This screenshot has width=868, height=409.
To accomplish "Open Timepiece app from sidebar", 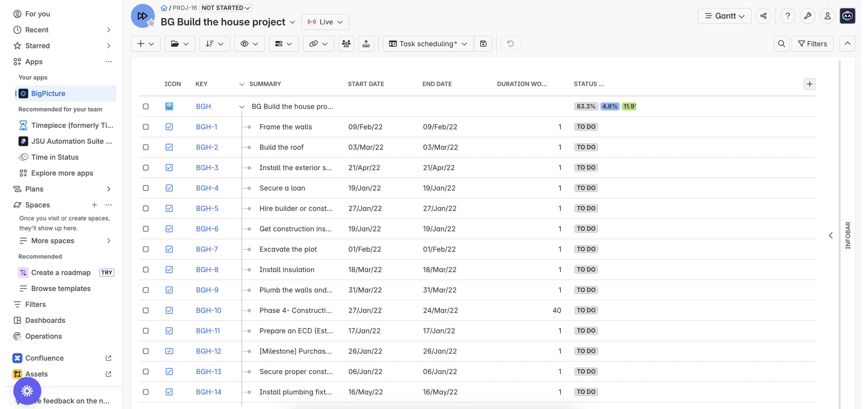I will [66, 125].
